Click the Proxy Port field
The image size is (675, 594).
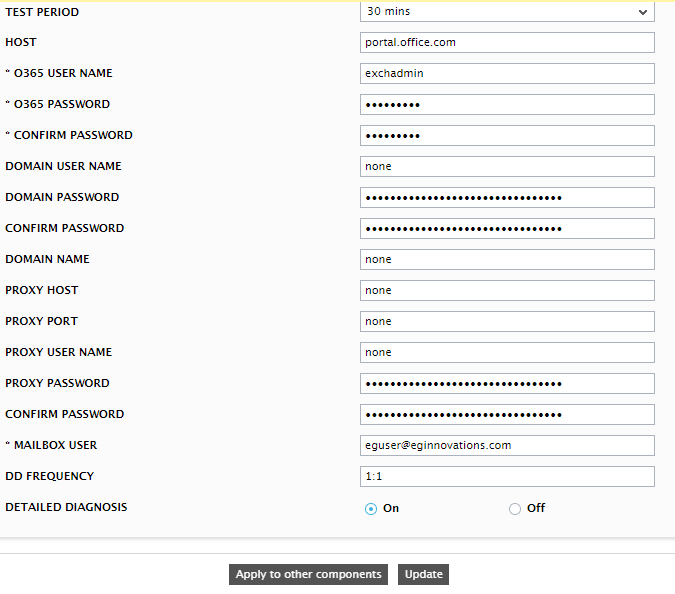coord(507,322)
